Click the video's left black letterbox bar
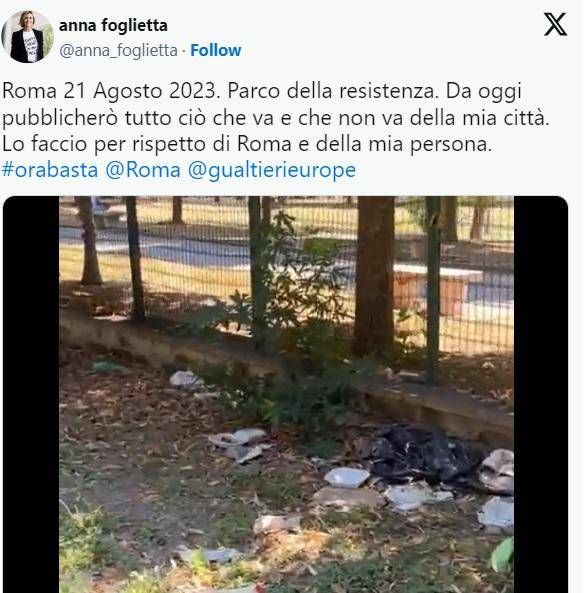The width and height of the screenshot is (585, 593). (x=31, y=394)
